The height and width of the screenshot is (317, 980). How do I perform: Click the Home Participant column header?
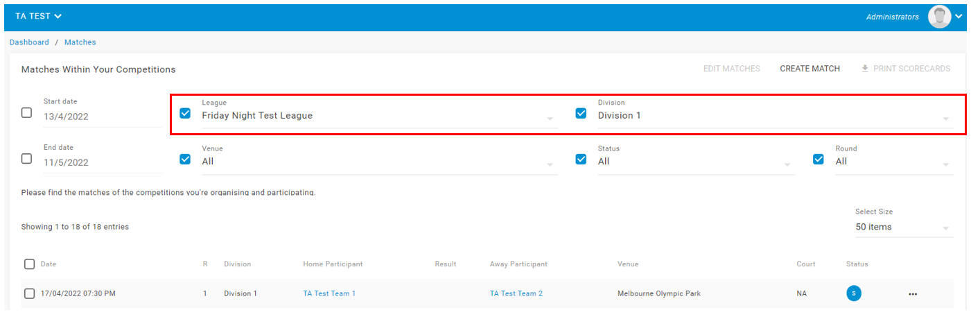click(333, 264)
